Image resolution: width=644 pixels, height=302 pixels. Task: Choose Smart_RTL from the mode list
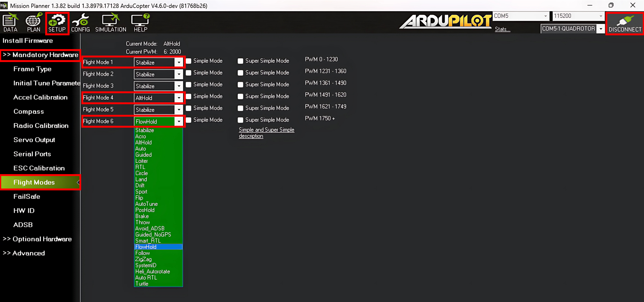pos(158,241)
